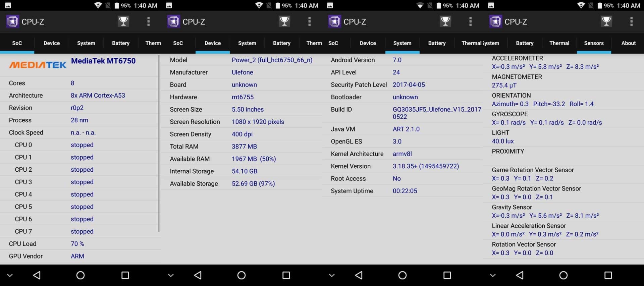Click the Total RAM '3877 MB' value
The width and height of the screenshot is (644, 286).
244,147
